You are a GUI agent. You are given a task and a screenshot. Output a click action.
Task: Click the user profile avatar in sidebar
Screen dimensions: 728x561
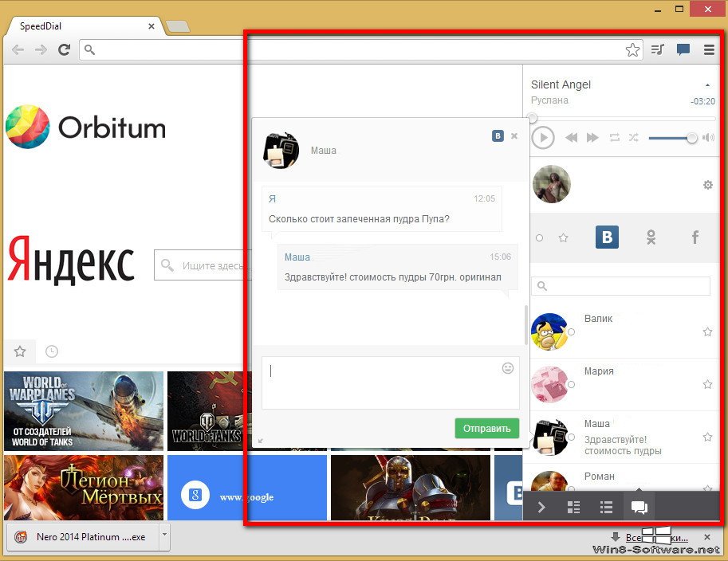coord(551,184)
